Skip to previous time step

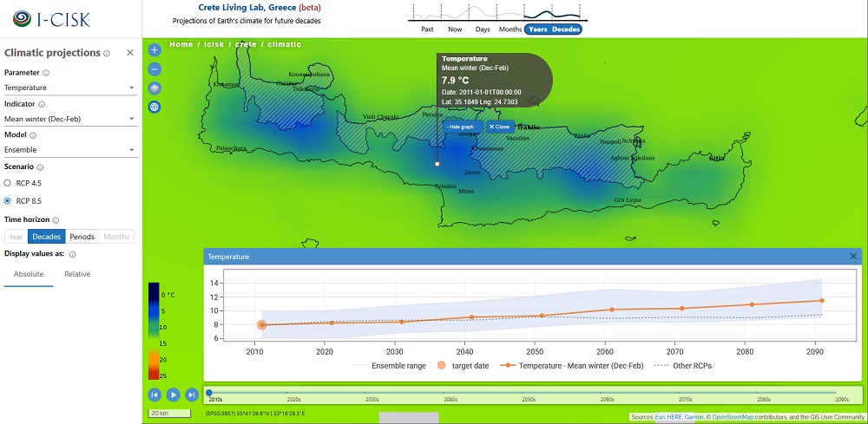click(155, 395)
